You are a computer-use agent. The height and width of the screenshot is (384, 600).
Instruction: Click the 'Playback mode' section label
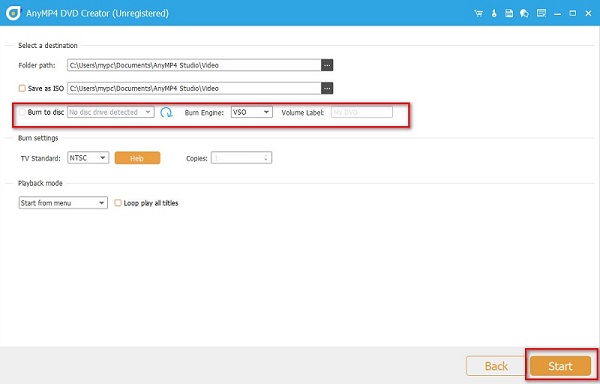[x=40, y=183]
